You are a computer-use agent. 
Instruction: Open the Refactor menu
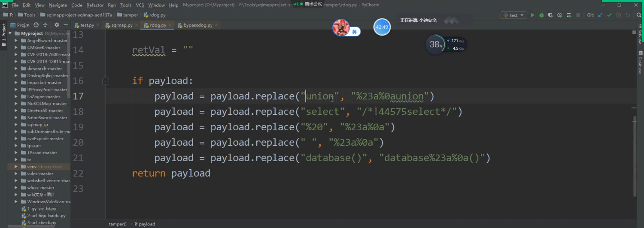(95, 5)
